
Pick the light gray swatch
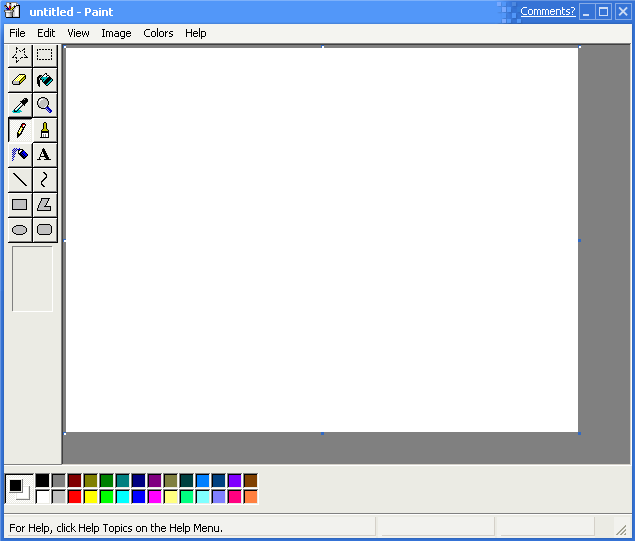[x=58, y=497]
